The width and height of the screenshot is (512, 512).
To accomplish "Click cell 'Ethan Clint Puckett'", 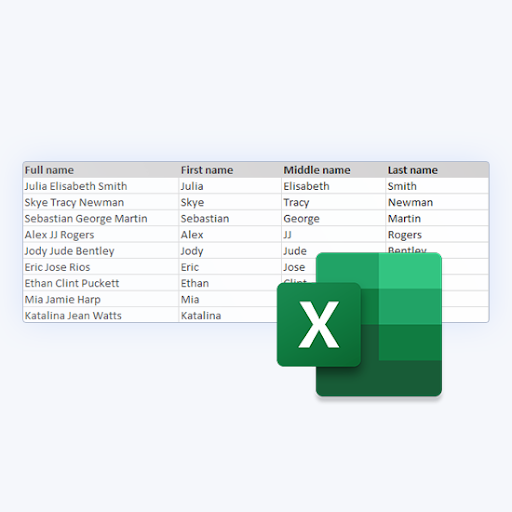I will click(101, 283).
